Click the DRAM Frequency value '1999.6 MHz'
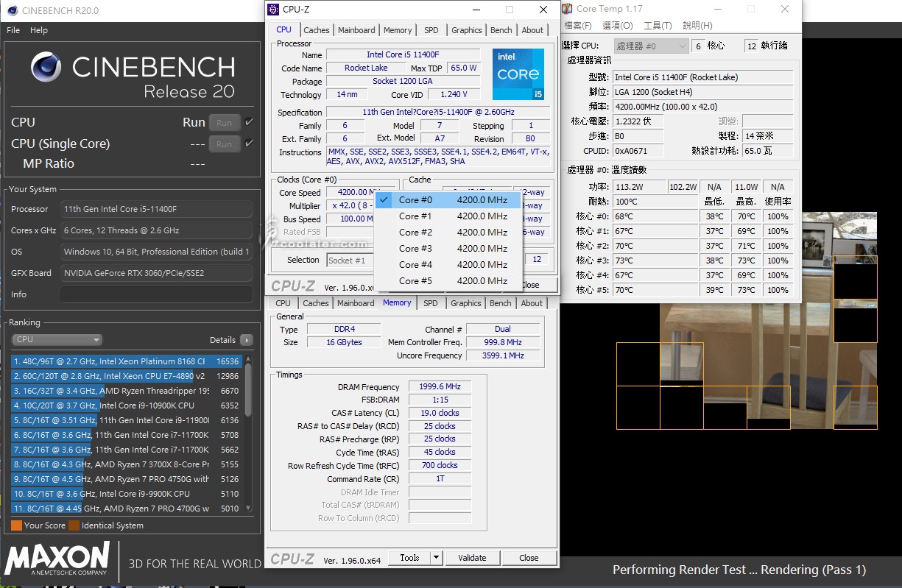Image resolution: width=902 pixels, height=588 pixels. pyautogui.click(x=440, y=387)
